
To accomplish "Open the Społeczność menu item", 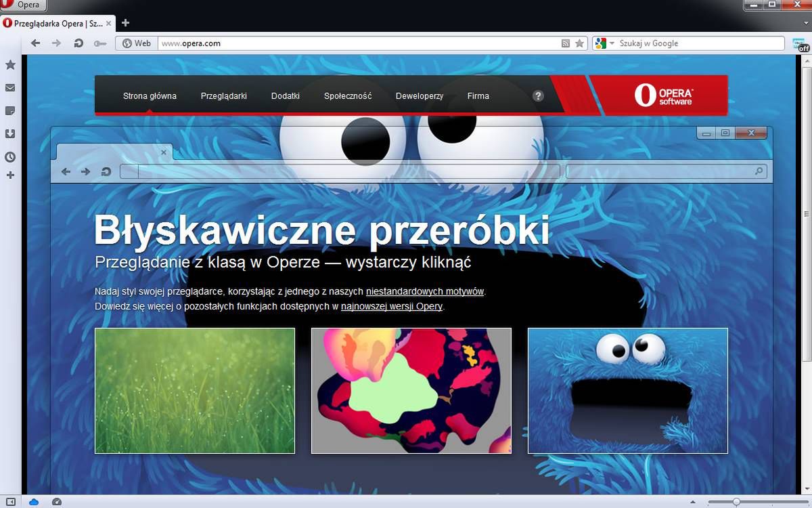I will click(348, 96).
